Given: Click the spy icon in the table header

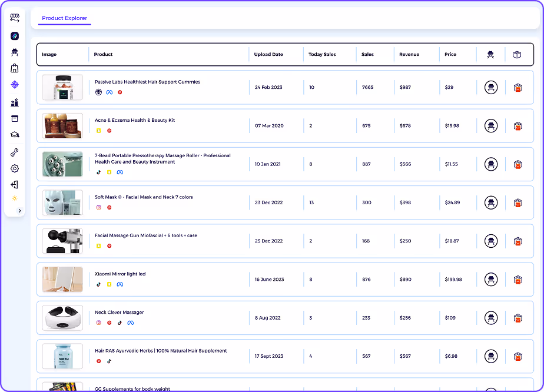Looking at the screenshot, I should [490, 55].
